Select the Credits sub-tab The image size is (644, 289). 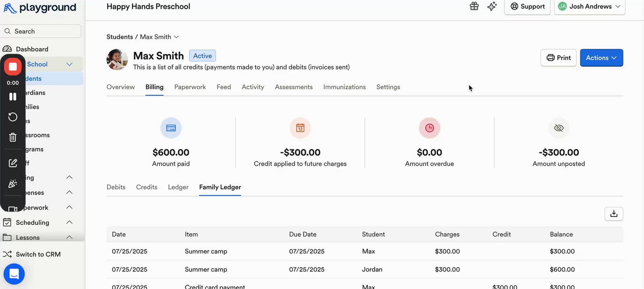point(147,187)
